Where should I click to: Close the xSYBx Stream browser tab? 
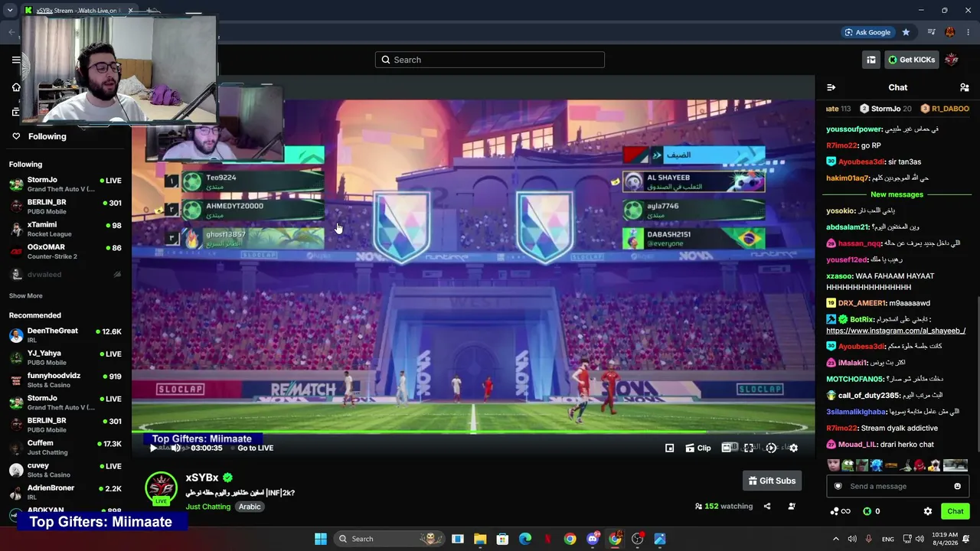[130, 11]
